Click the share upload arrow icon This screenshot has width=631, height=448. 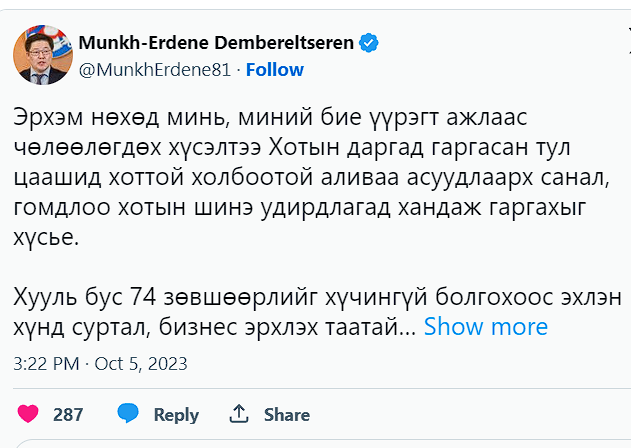click(239, 414)
